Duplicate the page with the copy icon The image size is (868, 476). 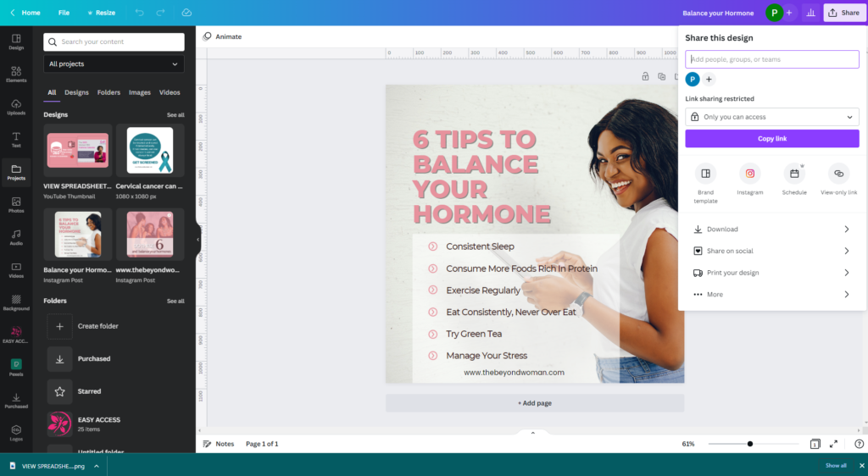[x=661, y=76]
